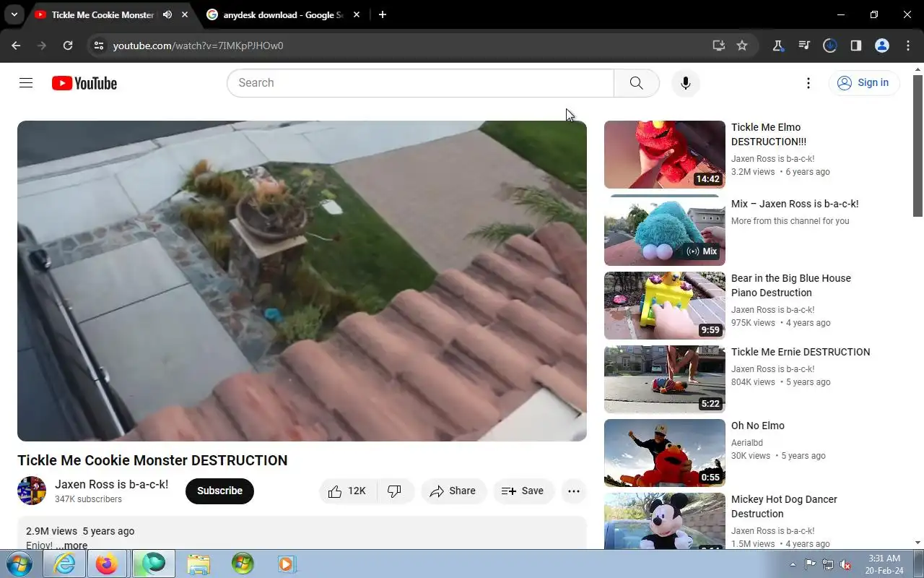This screenshot has height=578, width=924.
Task: Open YouTube settings three-dot menu
Action: [808, 83]
